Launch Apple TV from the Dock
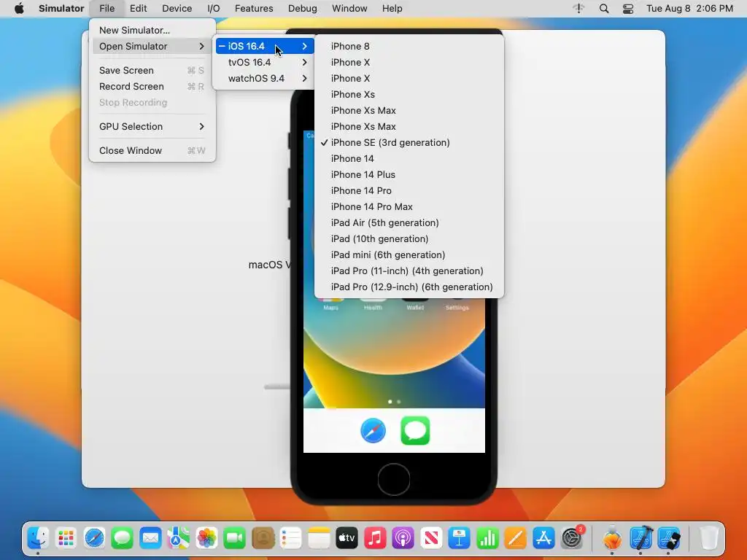The width and height of the screenshot is (747, 560). click(347, 538)
